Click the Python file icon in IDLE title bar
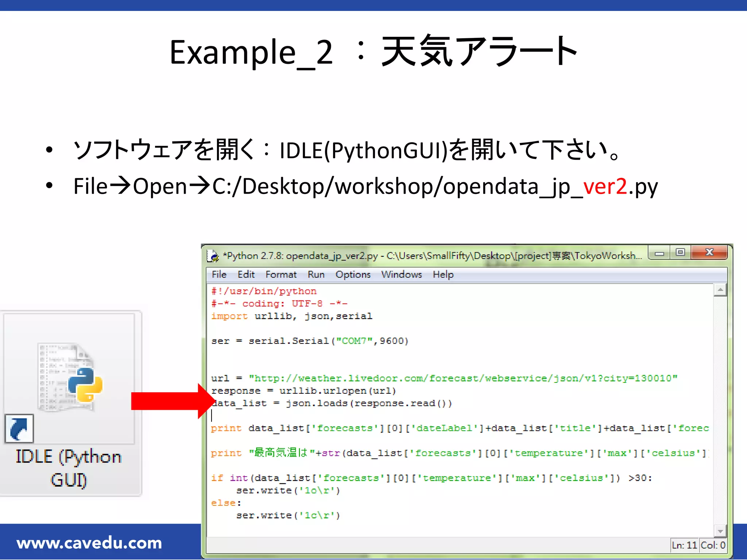747x560 pixels. pyautogui.click(x=213, y=256)
